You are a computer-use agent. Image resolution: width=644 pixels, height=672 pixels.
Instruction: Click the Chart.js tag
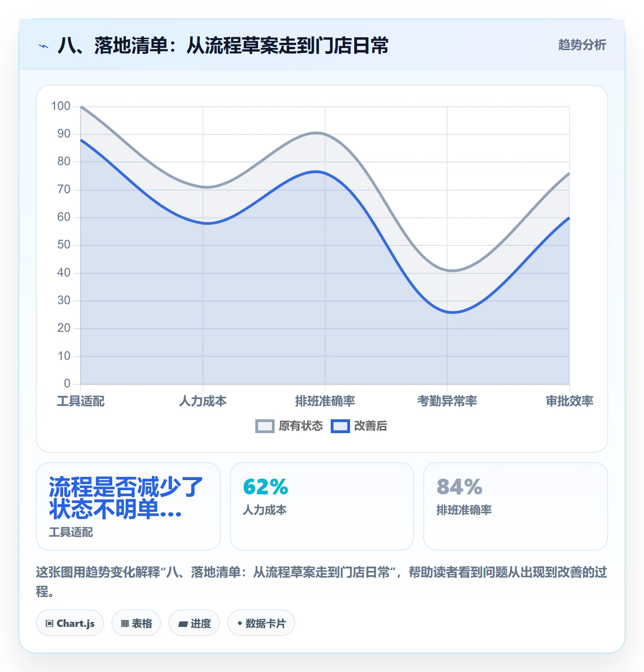tap(70, 623)
